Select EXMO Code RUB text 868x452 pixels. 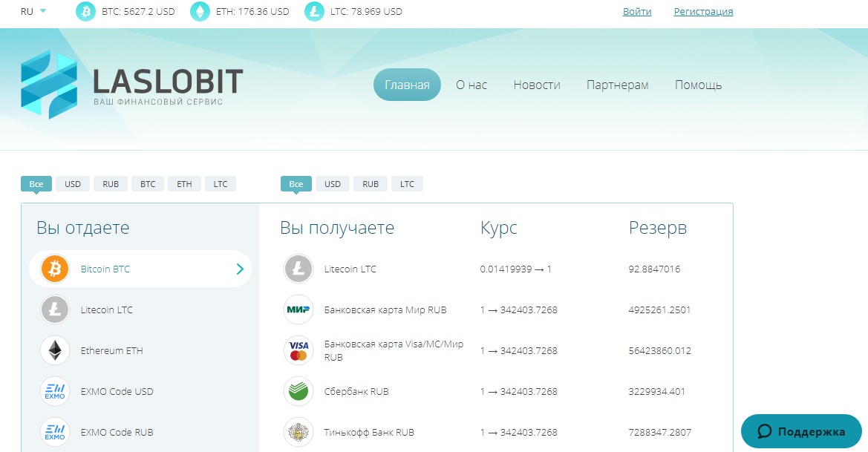tap(117, 432)
